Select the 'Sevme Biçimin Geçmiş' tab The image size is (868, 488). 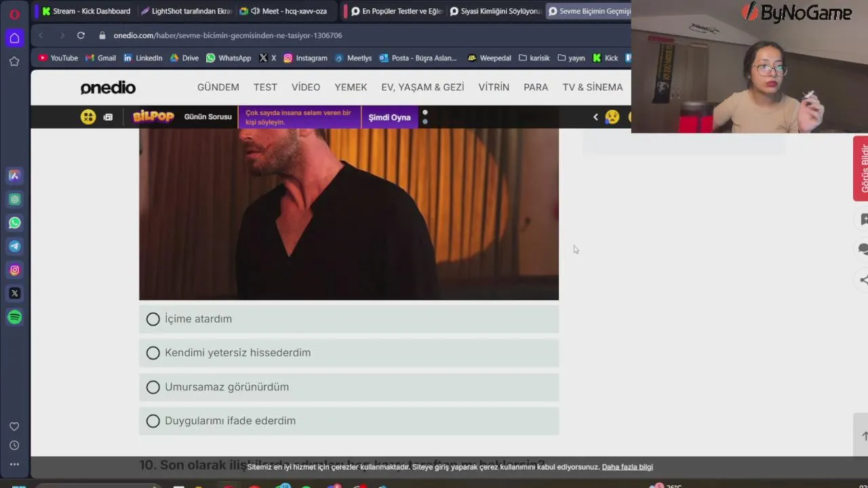[589, 11]
